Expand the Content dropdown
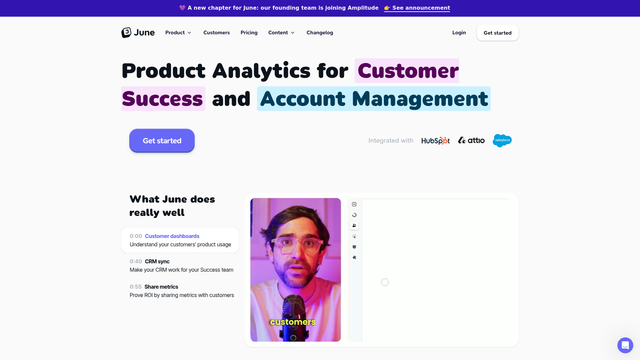 click(x=281, y=33)
